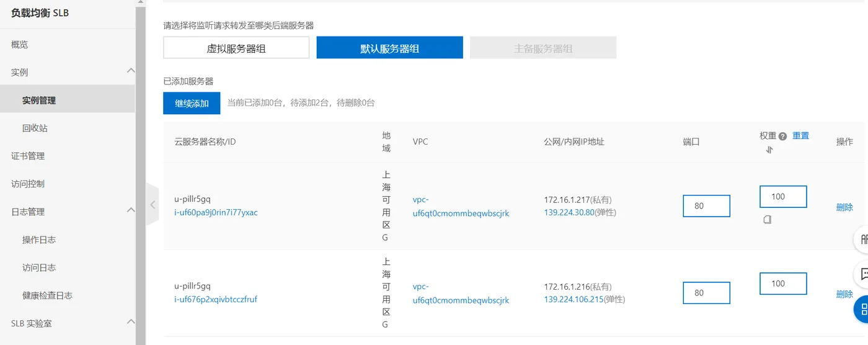868x345 pixels.
Task: Click the private IP 172.16.1.216 text
Action: click(x=567, y=287)
